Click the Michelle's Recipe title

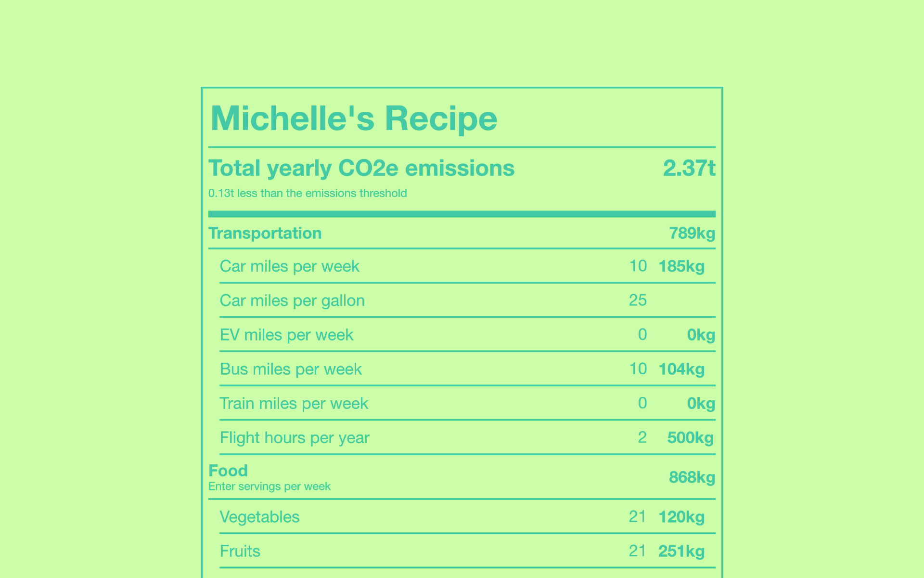tap(354, 118)
